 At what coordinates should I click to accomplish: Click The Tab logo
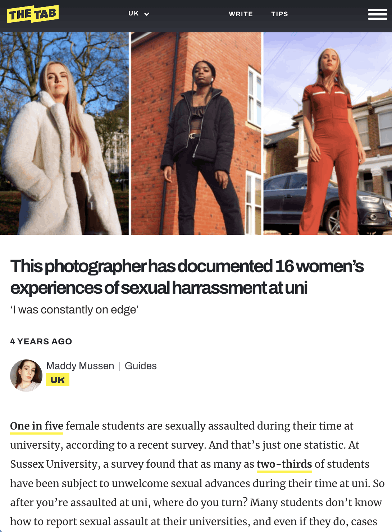(x=33, y=14)
